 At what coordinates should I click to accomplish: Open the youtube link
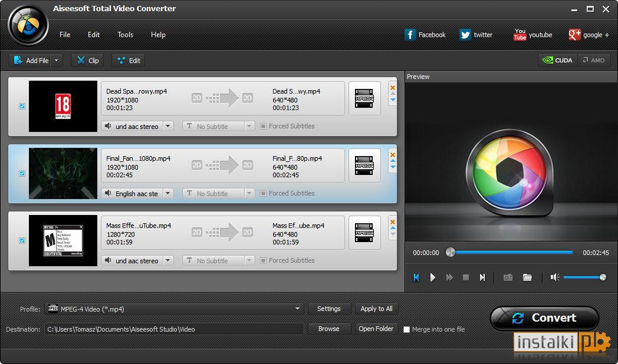[532, 35]
